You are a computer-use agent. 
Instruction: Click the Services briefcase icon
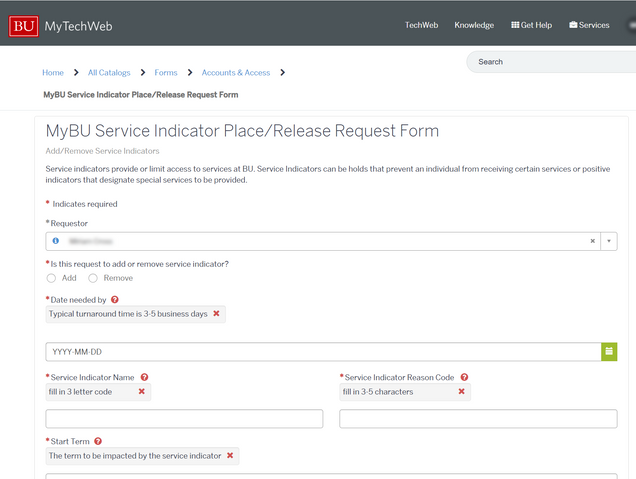click(573, 25)
